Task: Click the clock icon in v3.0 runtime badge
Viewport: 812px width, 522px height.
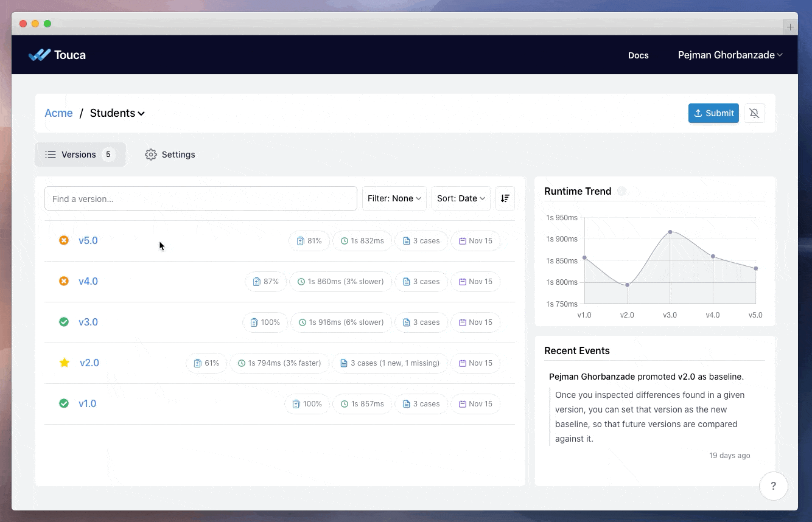Action: click(x=303, y=322)
